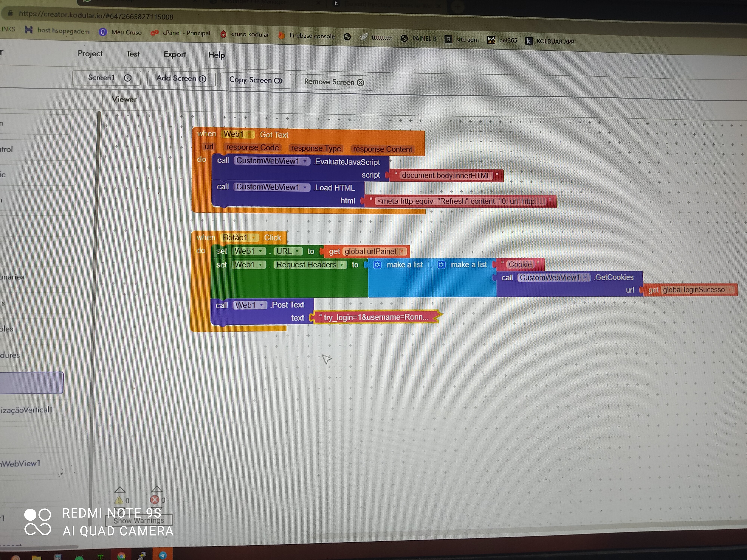The image size is (747, 560).
Task: Open the Export menu
Action: tap(175, 54)
